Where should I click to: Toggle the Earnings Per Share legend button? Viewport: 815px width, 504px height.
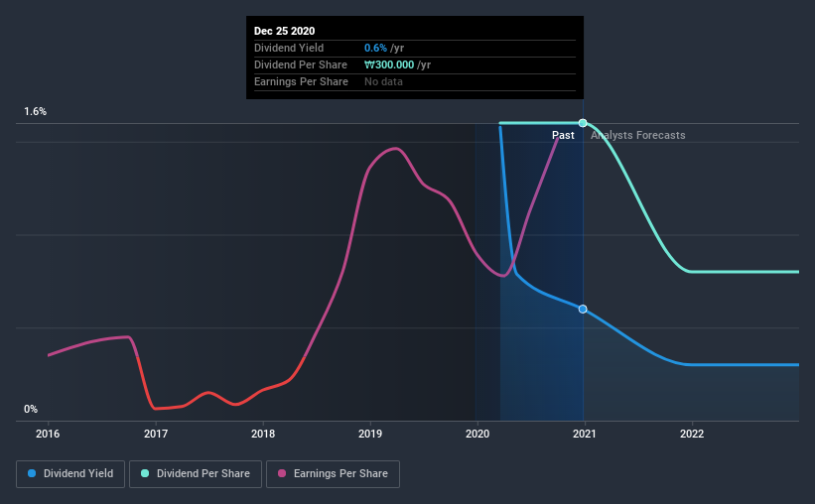pos(333,474)
